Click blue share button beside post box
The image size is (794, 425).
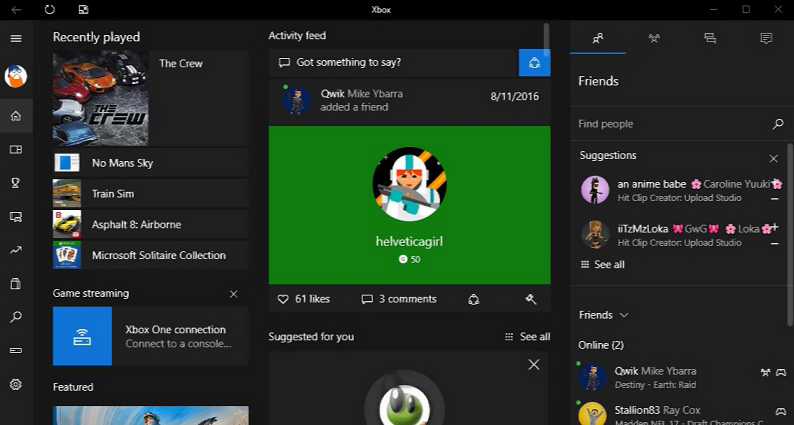coord(534,63)
